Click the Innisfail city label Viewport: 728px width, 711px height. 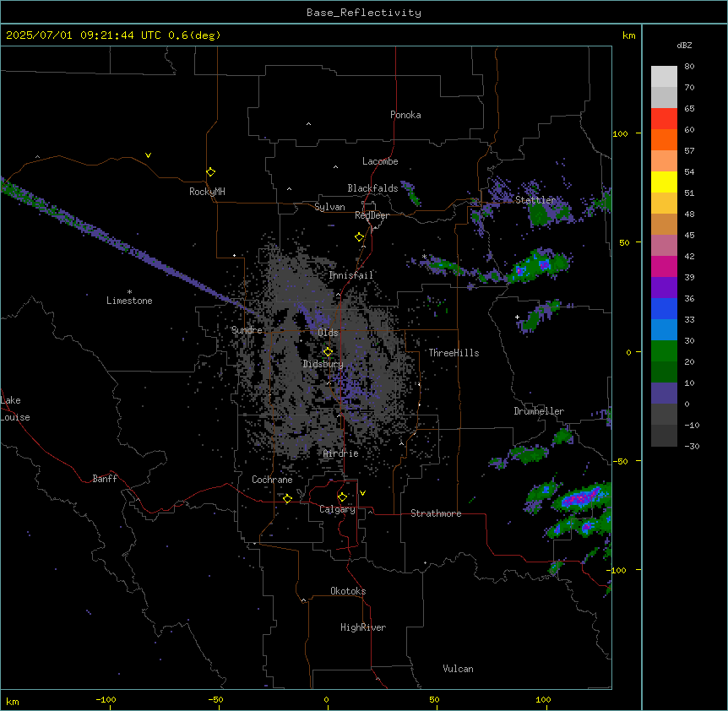(351, 275)
